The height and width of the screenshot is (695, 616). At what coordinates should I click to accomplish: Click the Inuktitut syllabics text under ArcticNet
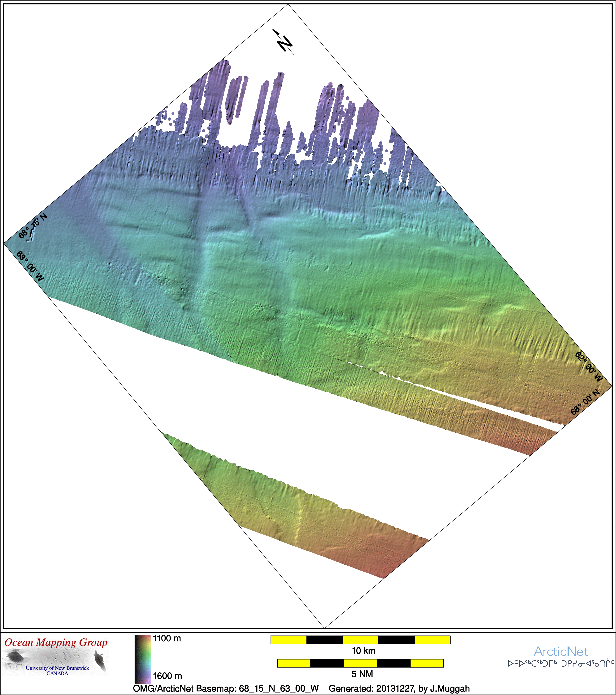coord(561,663)
